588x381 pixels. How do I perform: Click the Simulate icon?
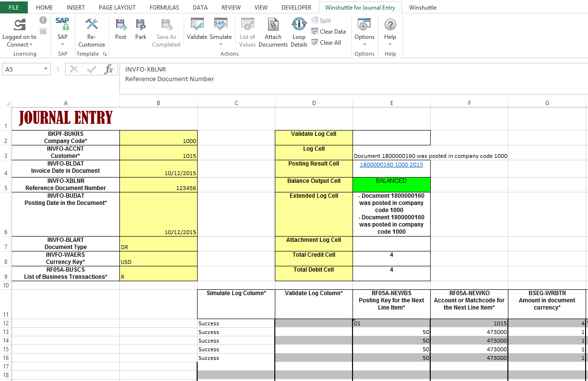221,25
